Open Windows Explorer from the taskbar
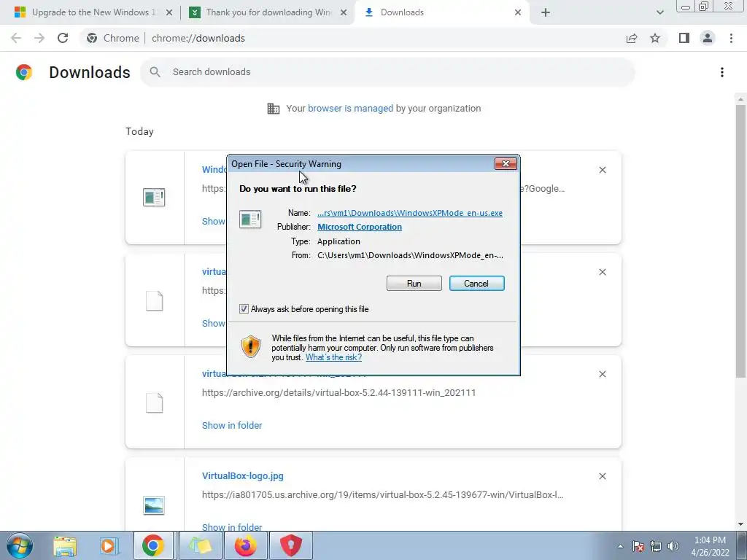 pyautogui.click(x=65, y=545)
